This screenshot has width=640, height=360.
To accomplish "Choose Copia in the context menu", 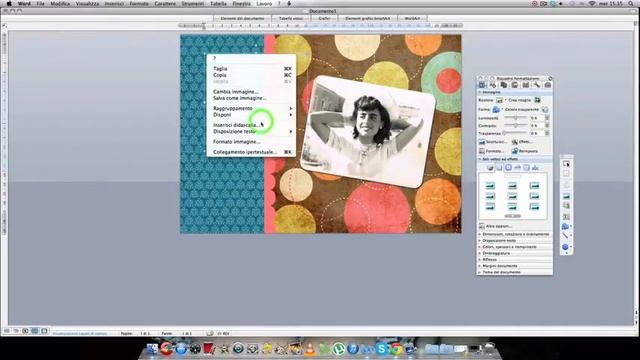I will 251,75.
